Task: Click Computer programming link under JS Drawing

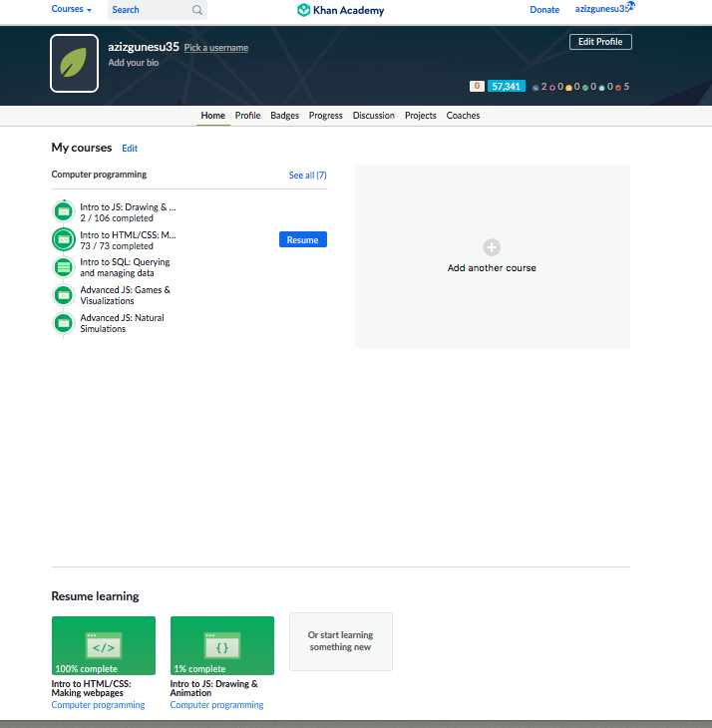Action: pyautogui.click(x=216, y=705)
